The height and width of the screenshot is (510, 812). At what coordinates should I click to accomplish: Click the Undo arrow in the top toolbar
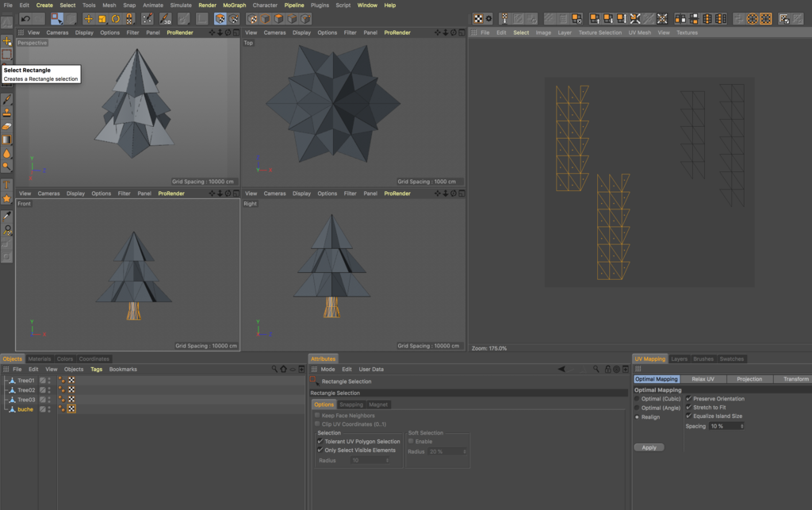point(25,19)
